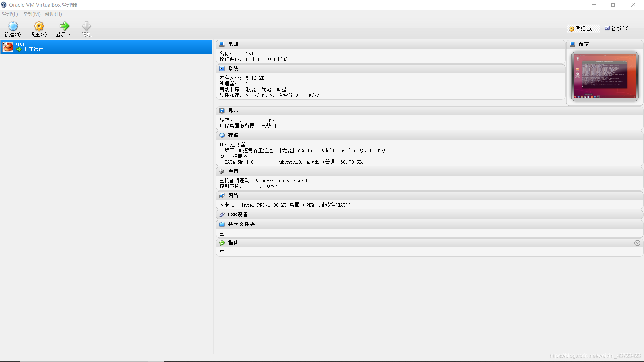Click the Discard (清除) down-arrow icon
This screenshot has height=362, width=644.
(87, 26)
